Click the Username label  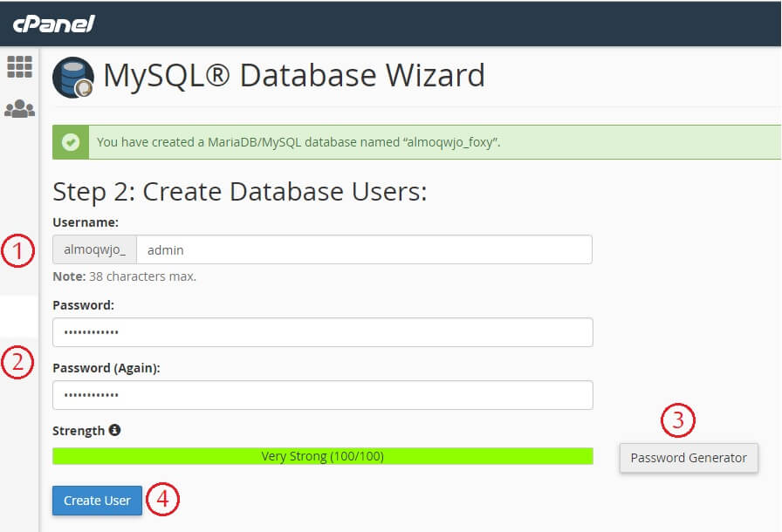point(86,222)
